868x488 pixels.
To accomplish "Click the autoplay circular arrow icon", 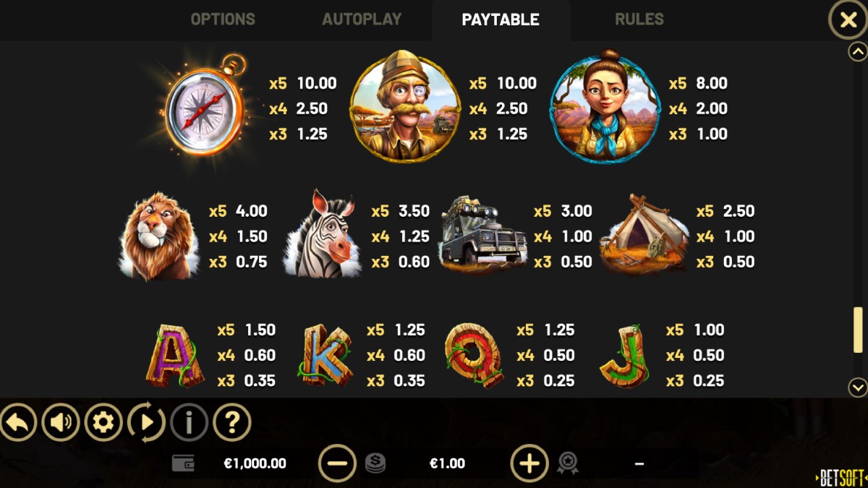I will coord(146,422).
